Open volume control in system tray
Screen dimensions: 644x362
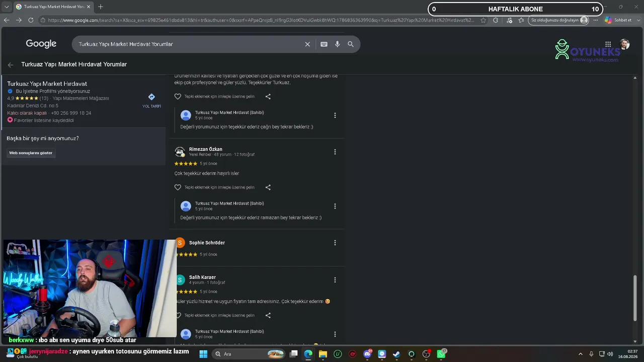[610, 354]
